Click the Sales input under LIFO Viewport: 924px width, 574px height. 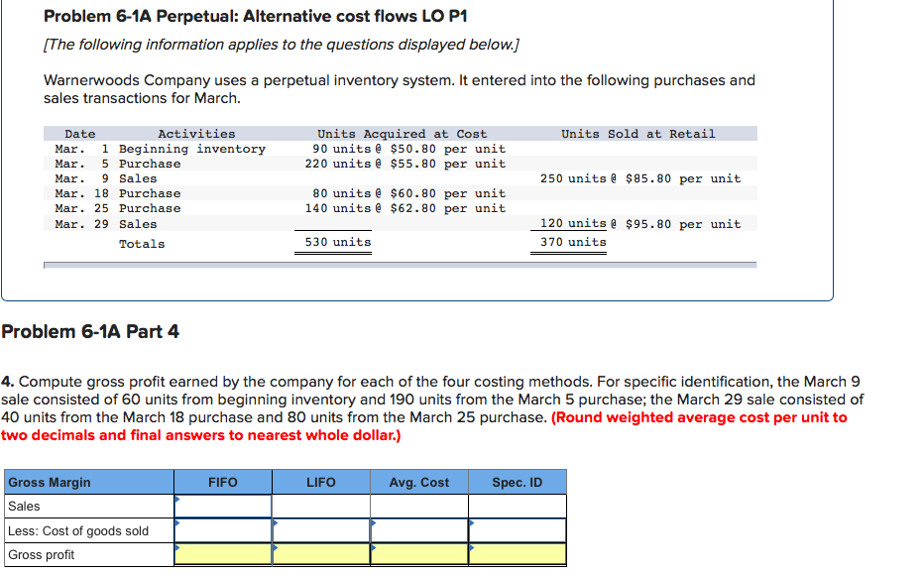(x=322, y=505)
